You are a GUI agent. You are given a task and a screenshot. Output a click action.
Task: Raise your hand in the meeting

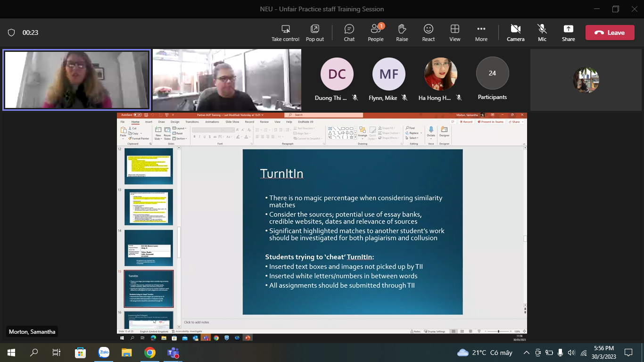click(x=402, y=33)
